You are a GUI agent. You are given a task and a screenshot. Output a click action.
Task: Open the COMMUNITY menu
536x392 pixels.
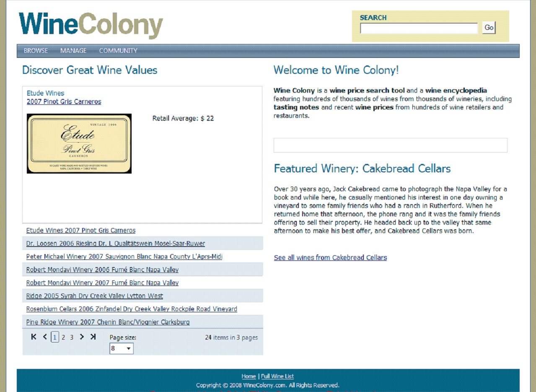pos(118,51)
